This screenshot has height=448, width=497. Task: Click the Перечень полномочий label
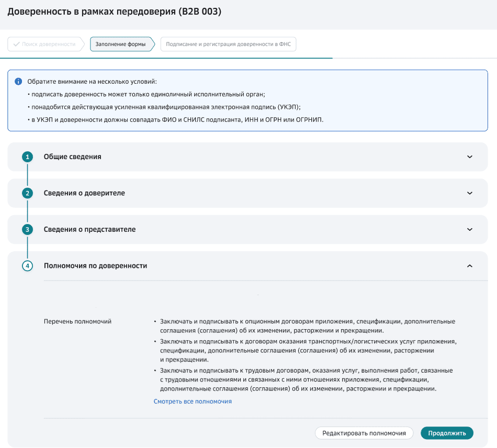click(77, 321)
